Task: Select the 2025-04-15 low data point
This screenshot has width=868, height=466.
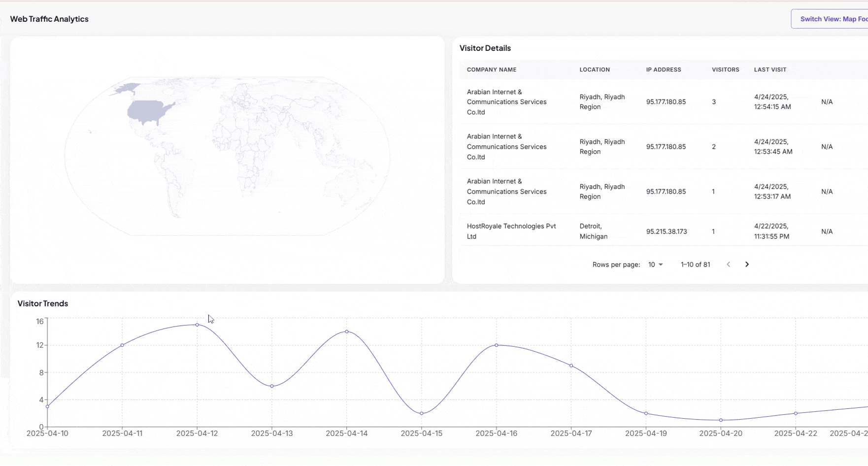Action: point(422,413)
